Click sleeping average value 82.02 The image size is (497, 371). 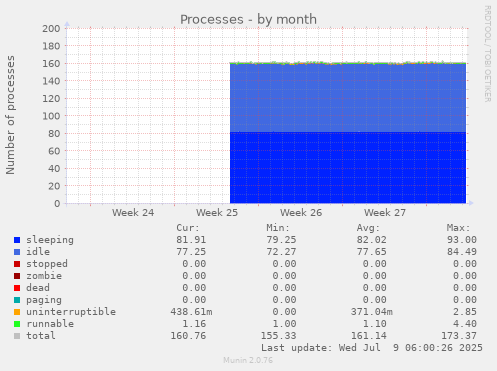tap(372, 240)
